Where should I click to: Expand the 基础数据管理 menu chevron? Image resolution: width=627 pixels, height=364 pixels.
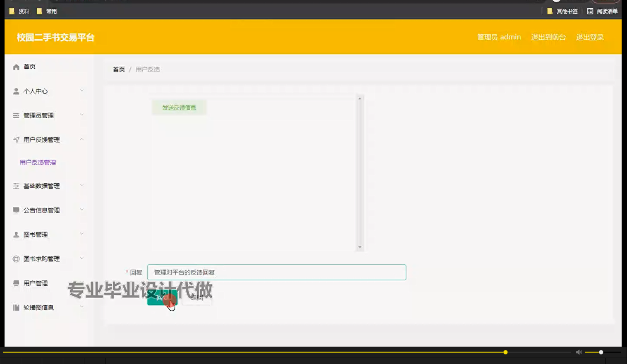81,185
